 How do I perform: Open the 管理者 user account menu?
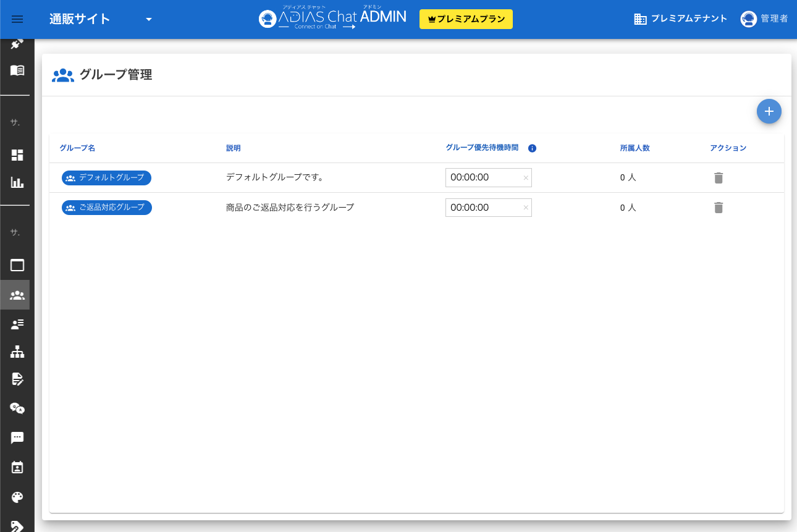click(x=764, y=19)
